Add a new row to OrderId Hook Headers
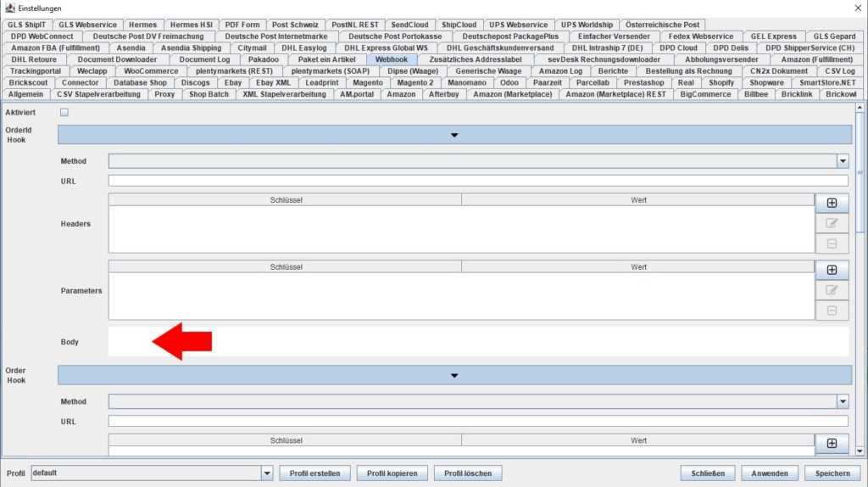 pos(832,203)
